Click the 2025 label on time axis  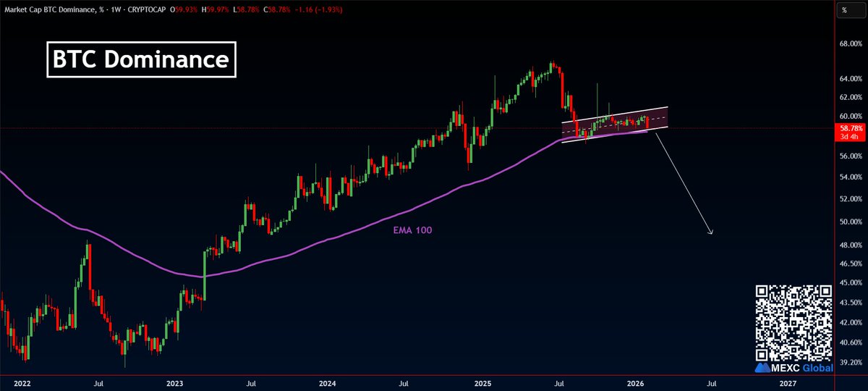[x=481, y=382]
